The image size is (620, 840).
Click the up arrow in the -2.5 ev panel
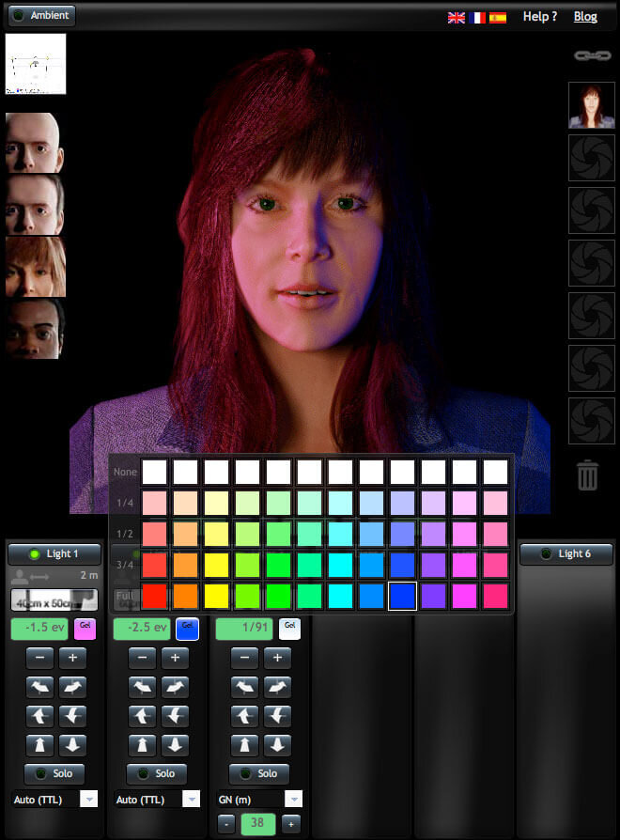click(143, 745)
